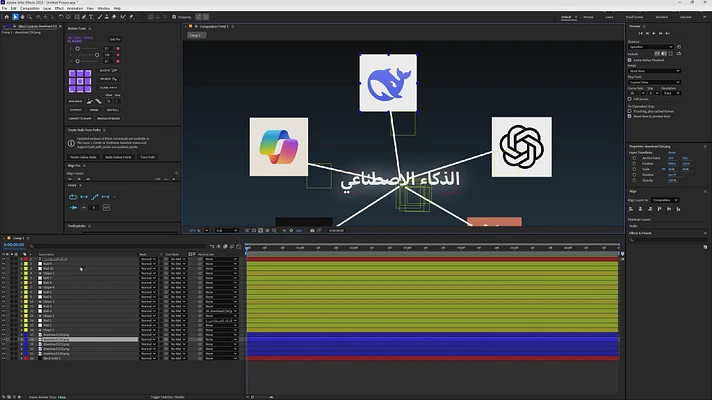The image size is (712, 400).
Task: Select the Eraser tool
Action: pos(114,17)
